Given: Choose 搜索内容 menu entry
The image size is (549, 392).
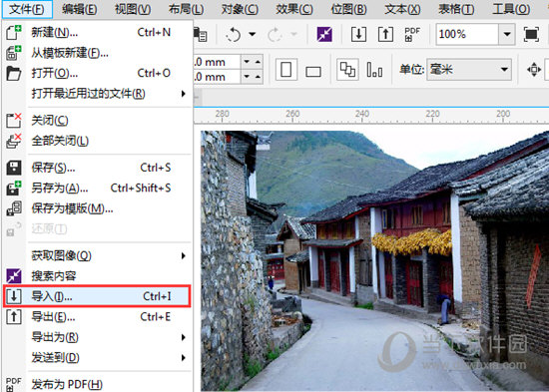Looking at the screenshot, I should click(x=98, y=276).
